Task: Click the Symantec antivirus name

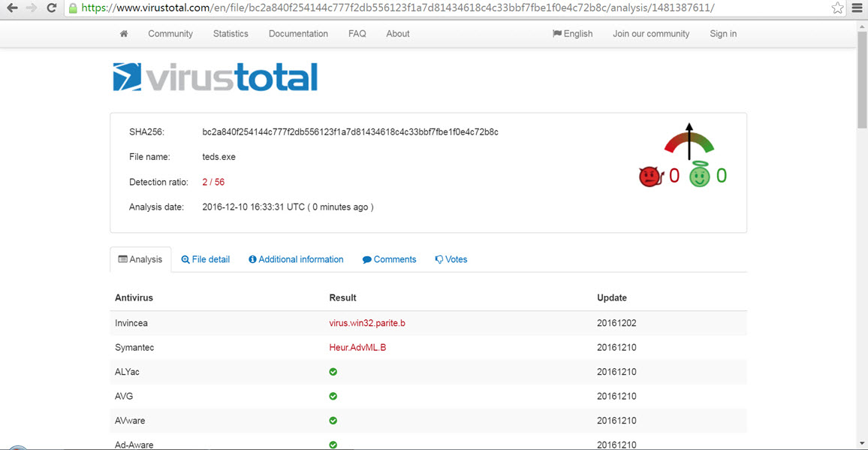Action: pos(134,348)
